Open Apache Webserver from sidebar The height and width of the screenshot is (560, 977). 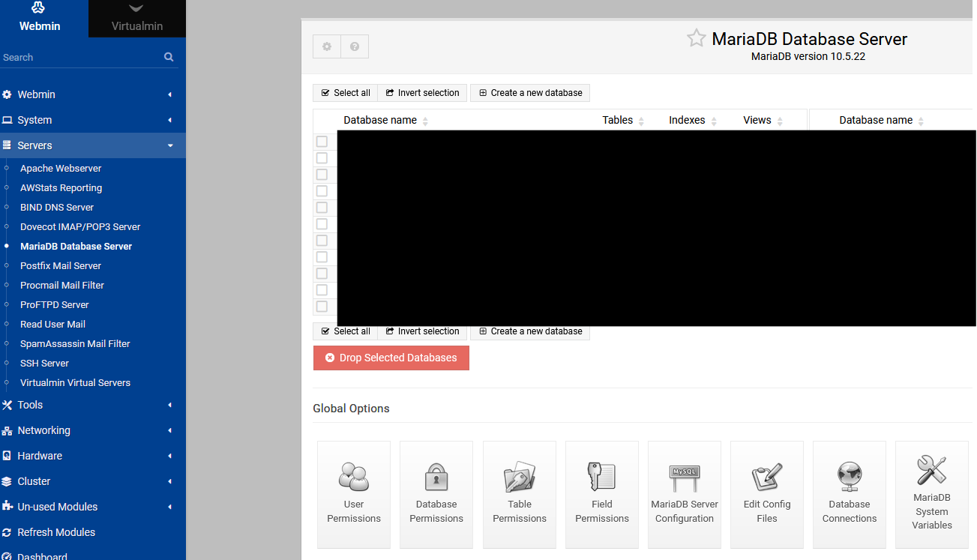point(61,169)
